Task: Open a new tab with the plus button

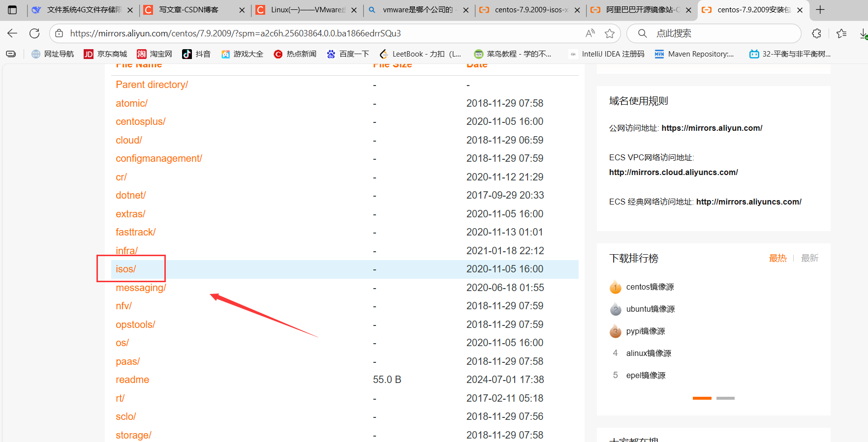Action: 820,10
